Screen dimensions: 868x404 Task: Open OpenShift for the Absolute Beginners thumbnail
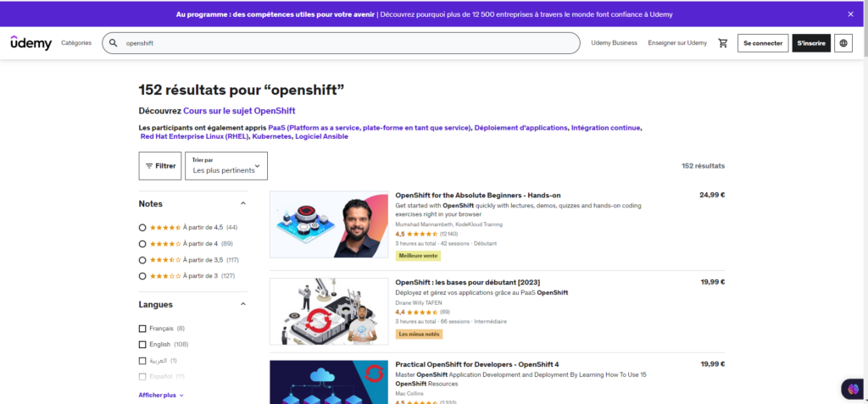[329, 224]
